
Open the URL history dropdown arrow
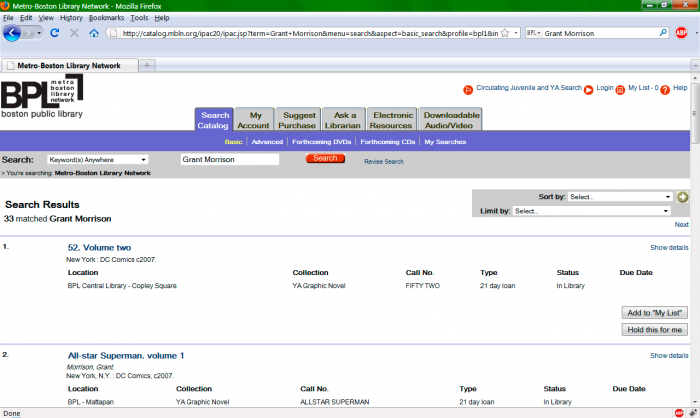516,33
